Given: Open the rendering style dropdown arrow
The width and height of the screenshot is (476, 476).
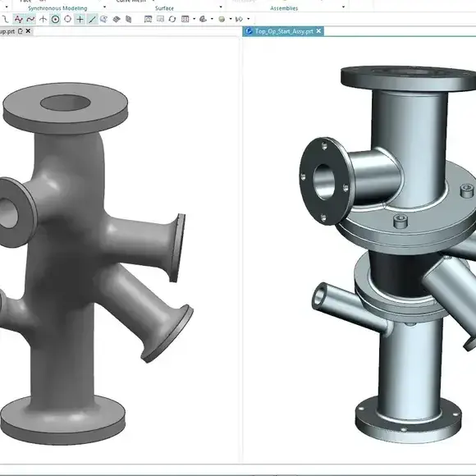Looking at the screenshot, I should click(x=231, y=19).
